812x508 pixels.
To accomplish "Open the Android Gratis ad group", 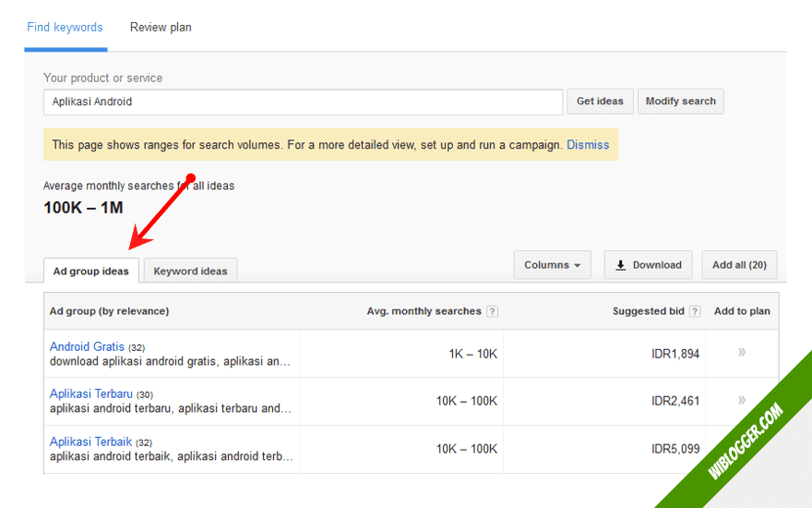I will point(87,346).
